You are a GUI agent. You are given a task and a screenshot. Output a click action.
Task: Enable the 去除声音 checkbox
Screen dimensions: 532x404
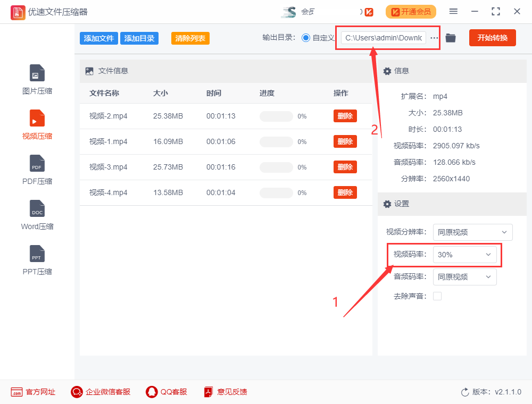pos(437,296)
